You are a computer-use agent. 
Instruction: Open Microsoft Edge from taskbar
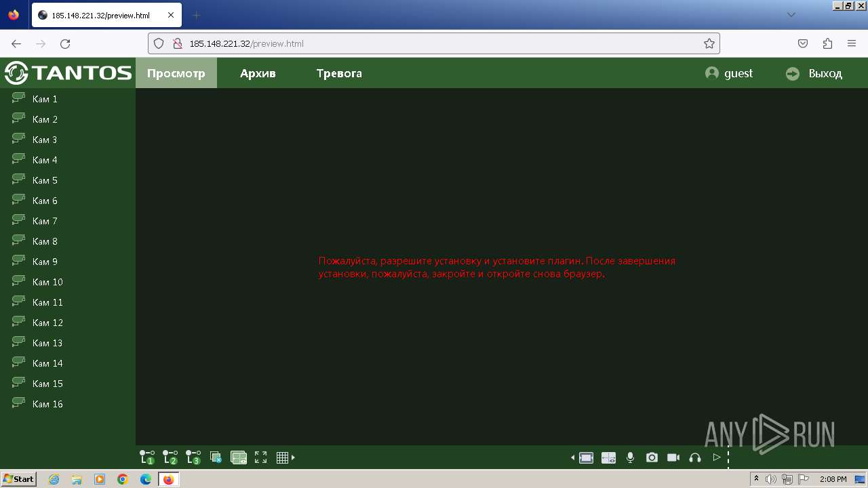pyautogui.click(x=146, y=479)
